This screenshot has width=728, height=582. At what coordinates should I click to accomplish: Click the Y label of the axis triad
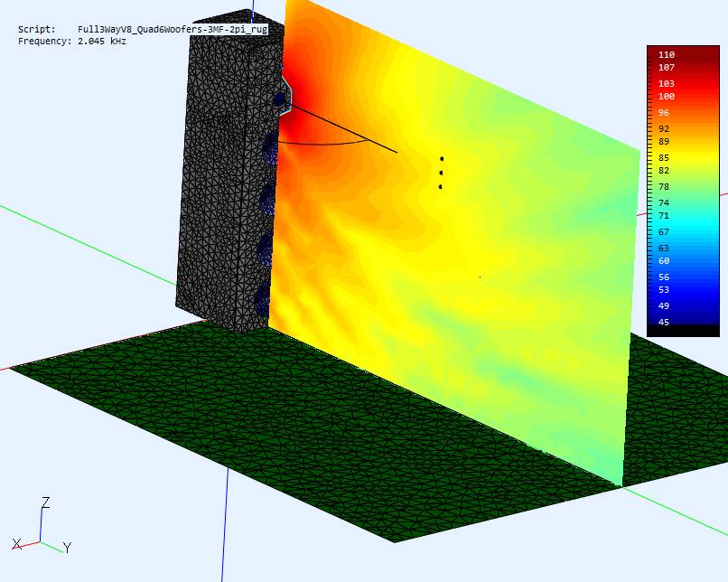pos(68,548)
